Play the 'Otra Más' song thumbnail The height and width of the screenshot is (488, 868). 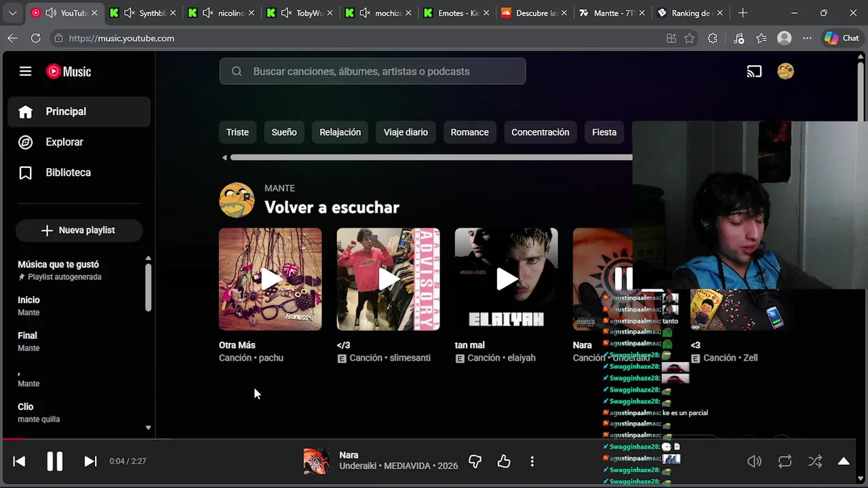point(271,279)
